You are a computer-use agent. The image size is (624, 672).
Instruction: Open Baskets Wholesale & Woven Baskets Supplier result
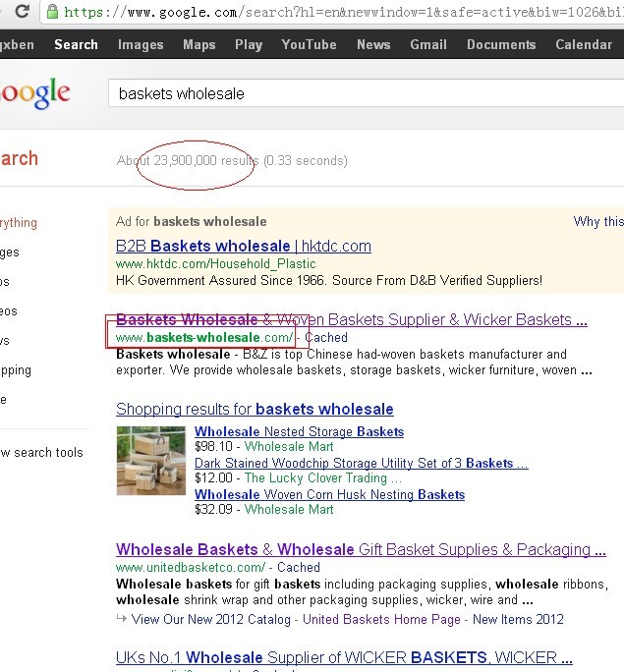(x=352, y=319)
